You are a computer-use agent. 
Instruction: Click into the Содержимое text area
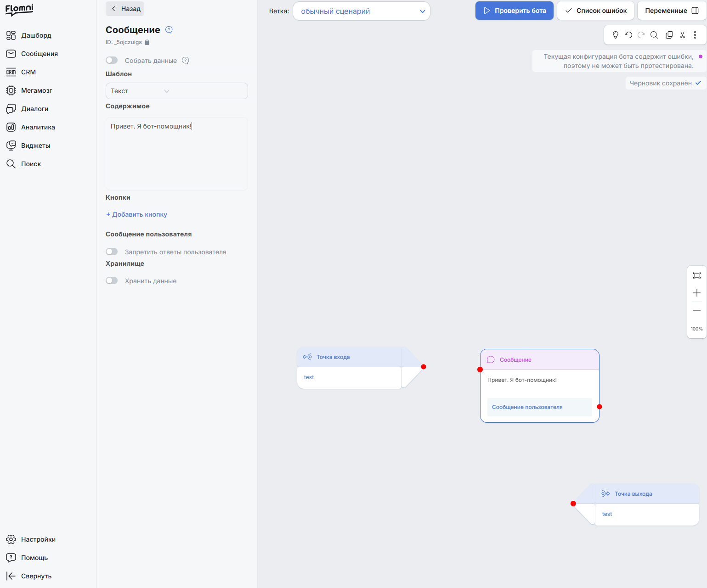click(x=177, y=154)
